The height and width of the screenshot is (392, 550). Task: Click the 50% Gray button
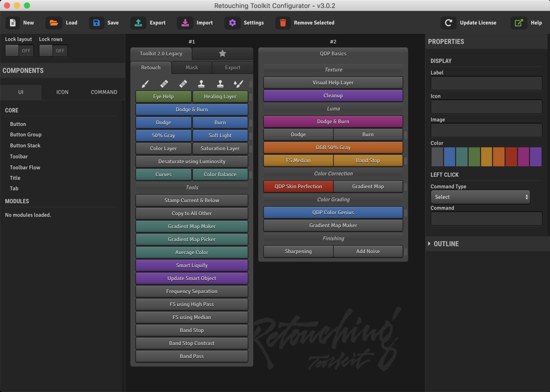(163, 136)
